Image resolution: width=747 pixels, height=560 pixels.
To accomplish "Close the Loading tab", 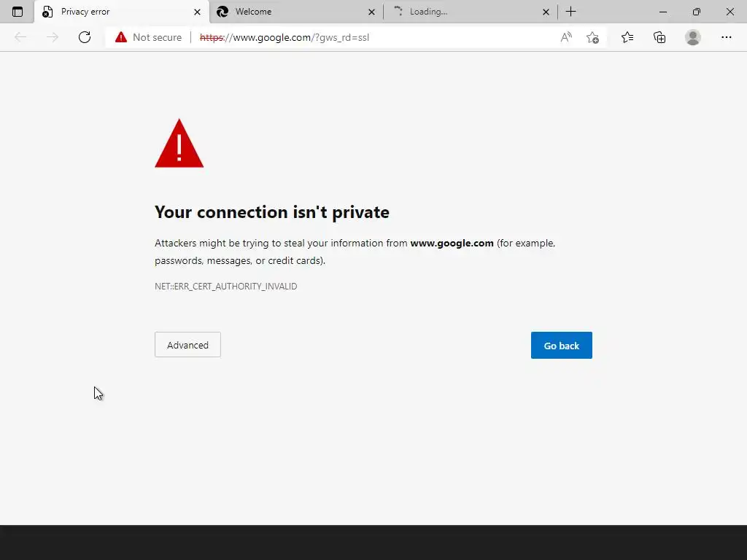I will pyautogui.click(x=546, y=12).
